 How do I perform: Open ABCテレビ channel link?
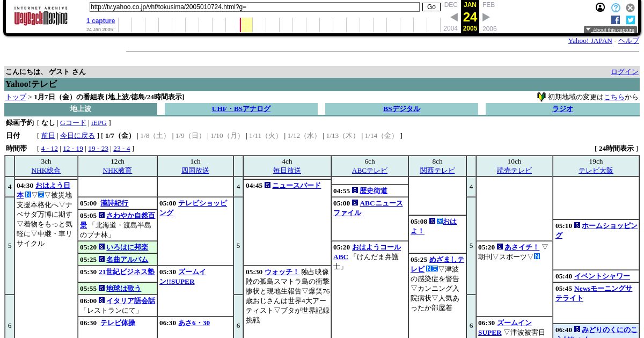pos(370,171)
